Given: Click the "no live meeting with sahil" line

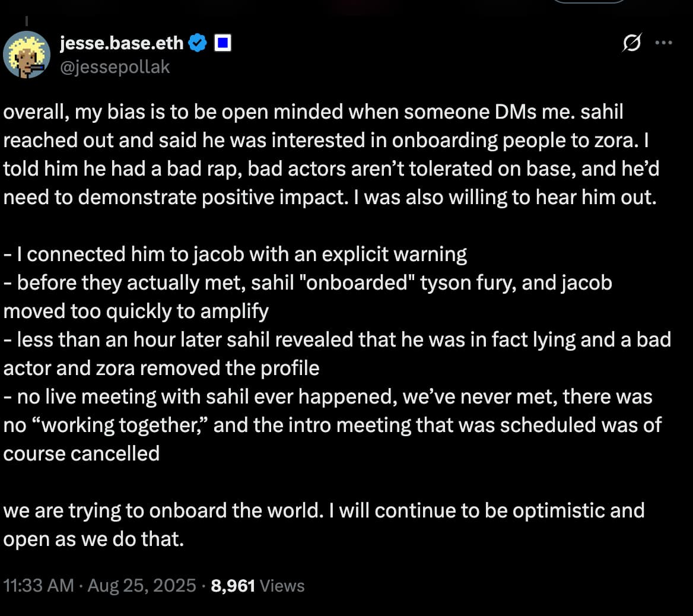Looking at the screenshot, I should click(328, 397).
